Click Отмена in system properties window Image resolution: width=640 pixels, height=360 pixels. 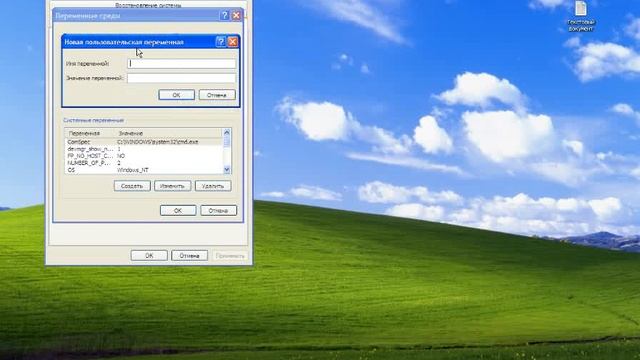pyautogui.click(x=189, y=256)
